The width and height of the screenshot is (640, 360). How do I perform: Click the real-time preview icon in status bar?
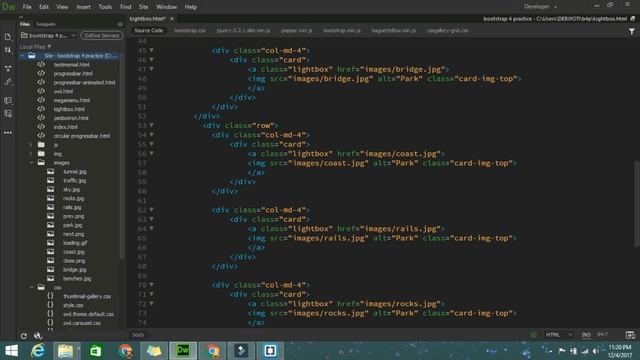pyautogui.click(x=630, y=335)
